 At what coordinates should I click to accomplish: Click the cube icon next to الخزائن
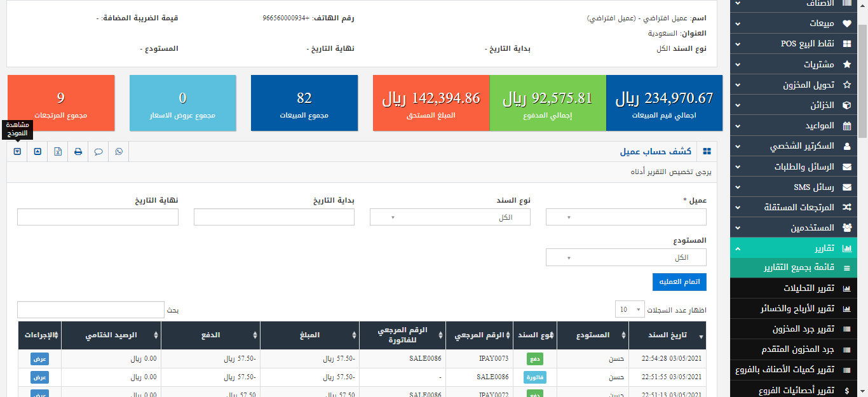pos(846,105)
